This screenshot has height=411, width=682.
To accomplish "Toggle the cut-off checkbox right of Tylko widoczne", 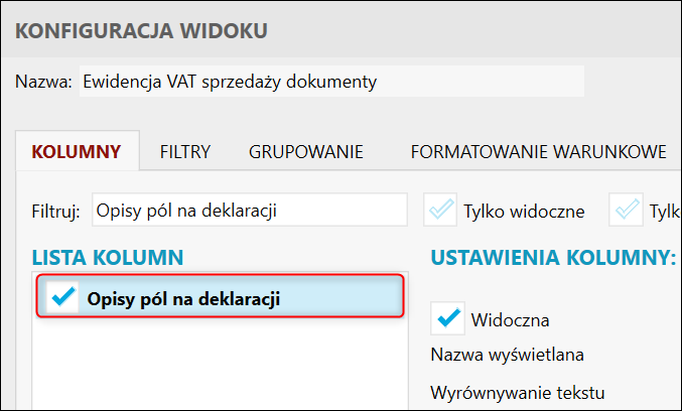I will (629, 210).
